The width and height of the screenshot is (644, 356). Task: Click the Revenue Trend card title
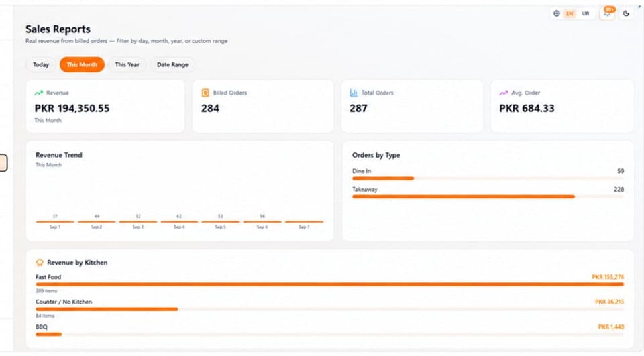[59, 155]
